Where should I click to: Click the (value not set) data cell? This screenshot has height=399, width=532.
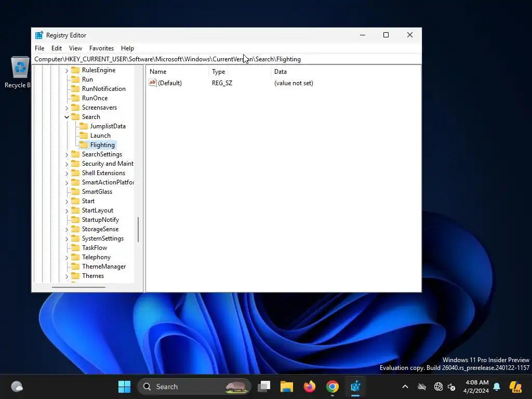(294, 83)
